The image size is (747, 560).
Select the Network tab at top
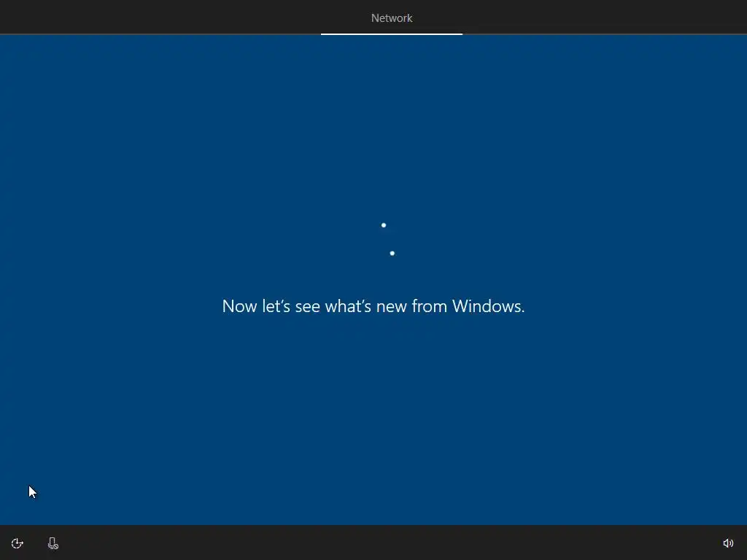392,18
